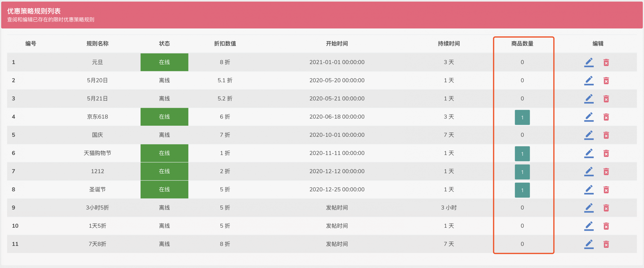Select the 5.2 折 discount cell
The width and height of the screenshot is (644, 268).
point(225,98)
